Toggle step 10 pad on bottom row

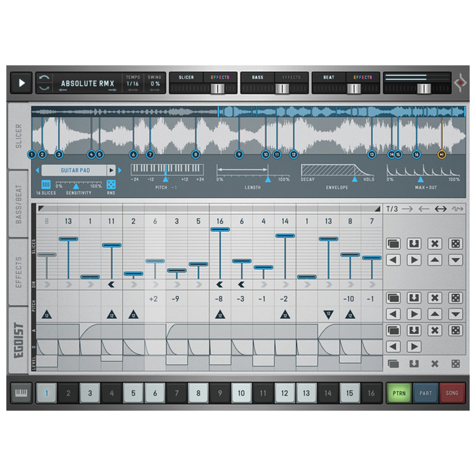[241, 393]
